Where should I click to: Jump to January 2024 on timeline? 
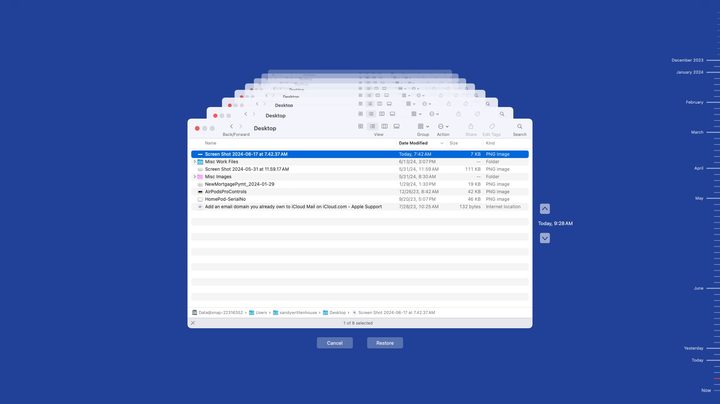[690, 72]
